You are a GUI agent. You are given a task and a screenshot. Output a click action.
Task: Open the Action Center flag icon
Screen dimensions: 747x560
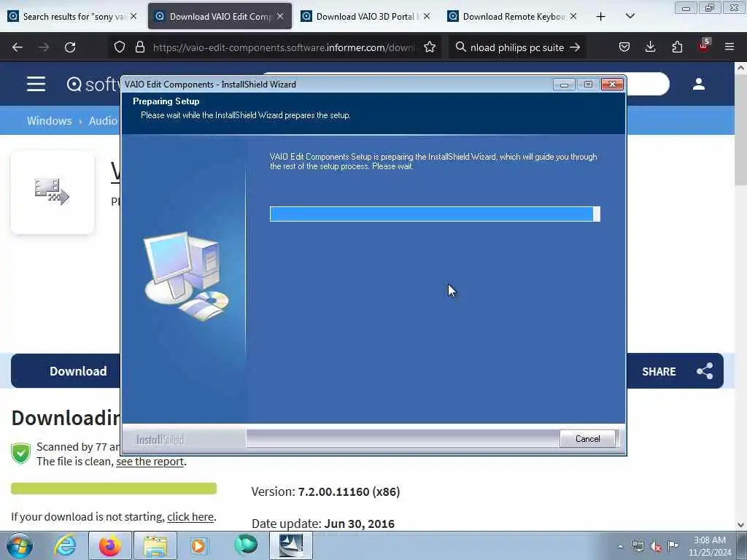pyautogui.click(x=673, y=545)
